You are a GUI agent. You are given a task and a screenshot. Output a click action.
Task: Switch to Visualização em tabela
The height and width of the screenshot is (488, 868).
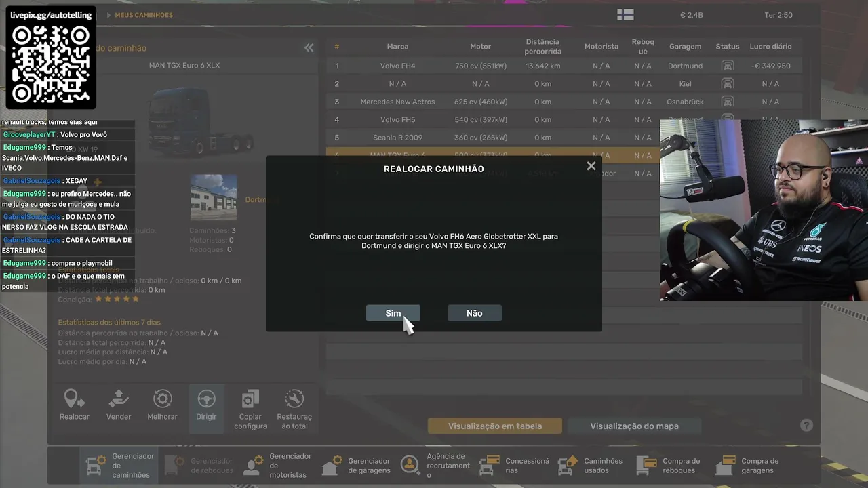pyautogui.click(x=495, y=426)
